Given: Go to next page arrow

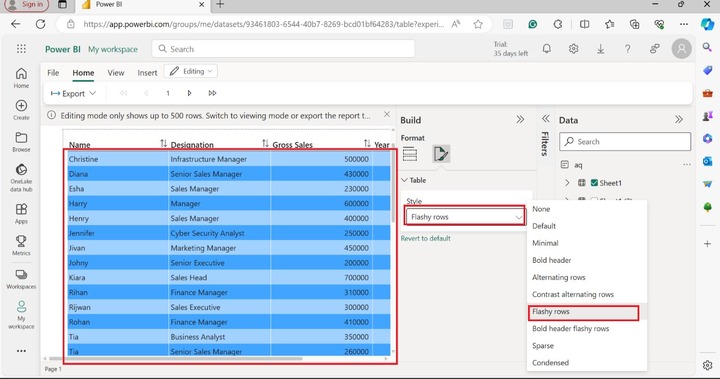Looking at the screenshot, I should pos(189,93).
